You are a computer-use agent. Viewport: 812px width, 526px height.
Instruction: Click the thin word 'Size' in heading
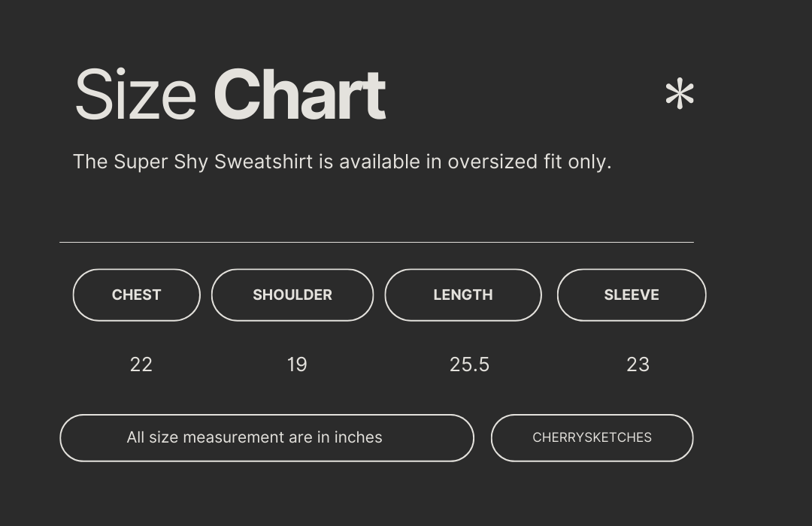tap(135, 95)
